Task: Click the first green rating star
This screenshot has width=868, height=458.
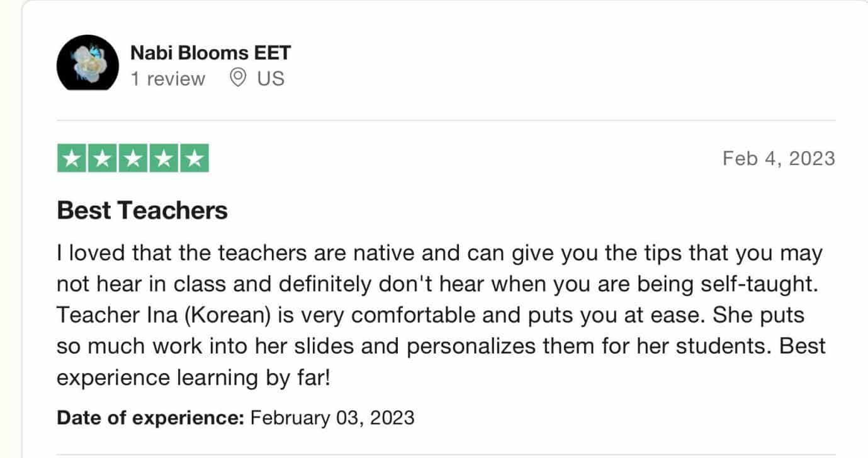Action: [72, 159]
